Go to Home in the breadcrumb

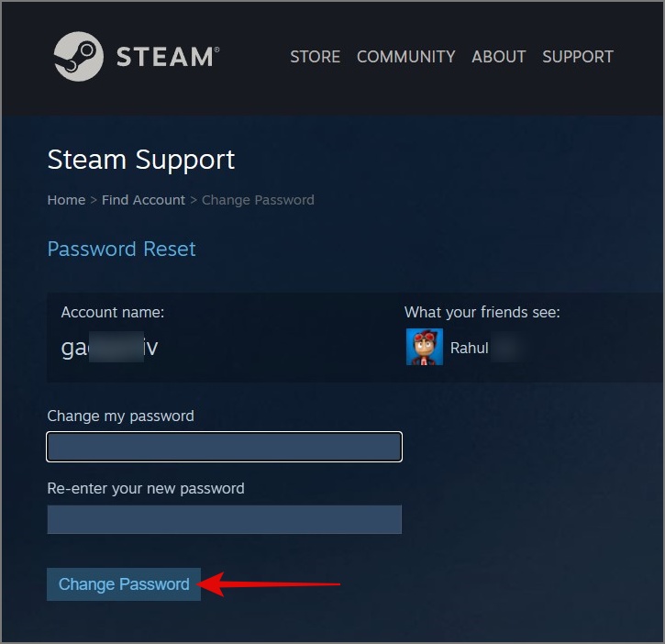tap(66, 200)
